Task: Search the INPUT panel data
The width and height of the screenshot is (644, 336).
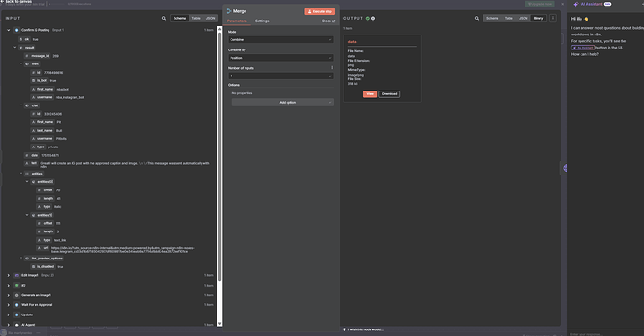Action: click(x=164, y=18)
